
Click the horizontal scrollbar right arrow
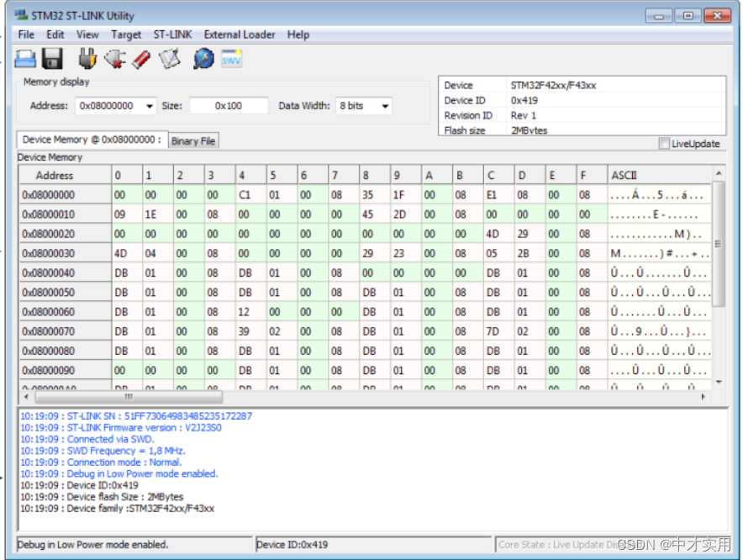coord(703,396)
